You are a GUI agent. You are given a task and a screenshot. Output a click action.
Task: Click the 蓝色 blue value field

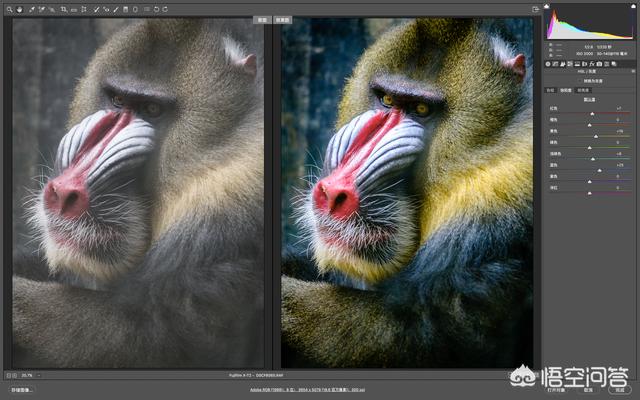coord(620,165)
